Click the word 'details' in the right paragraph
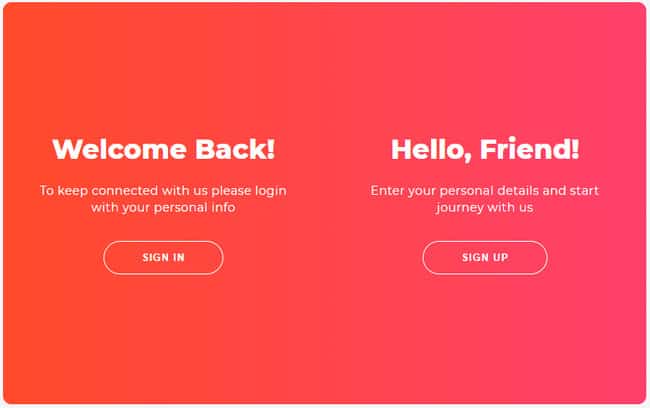Screen dimensions: 650x408 (x=518, y=191)
